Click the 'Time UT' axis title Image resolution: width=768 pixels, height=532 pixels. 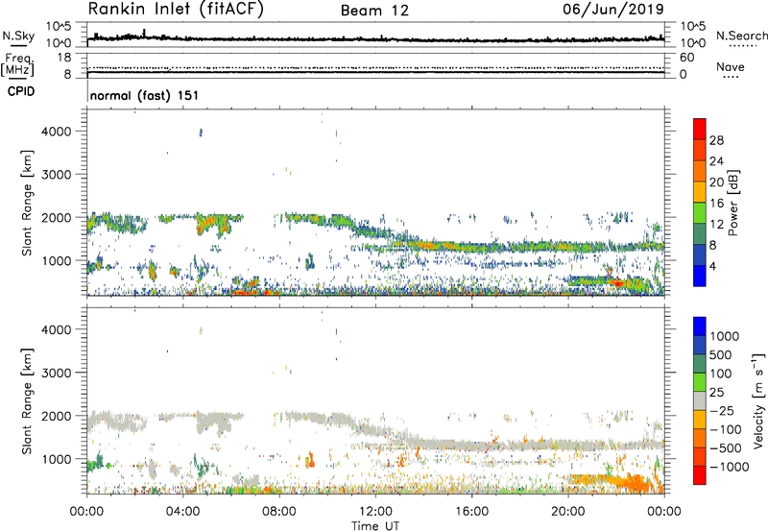tap(375, 526)
